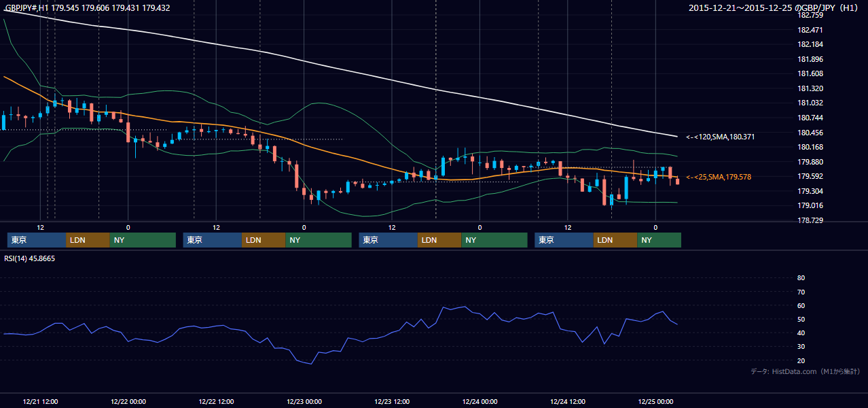Viewport: 868px width, 408px height.
Task: Select the LDN session block for 12/21
Action: pos(88,240)
